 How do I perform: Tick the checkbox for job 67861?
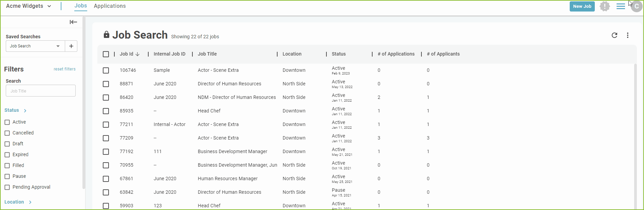tap(106, 179)
